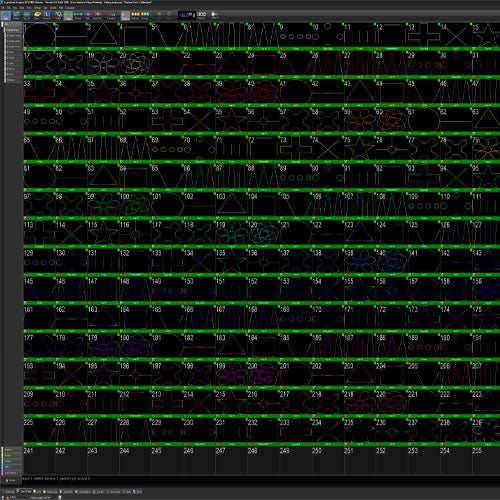Select cue 35 with the red star
This screenshot has width=500, height=500.
coord(103,93)
